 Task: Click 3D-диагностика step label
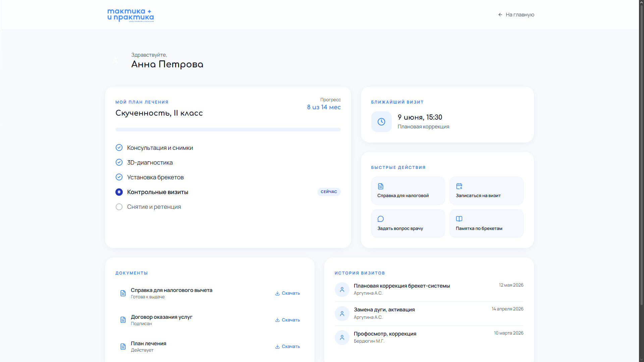click(150, 163)
